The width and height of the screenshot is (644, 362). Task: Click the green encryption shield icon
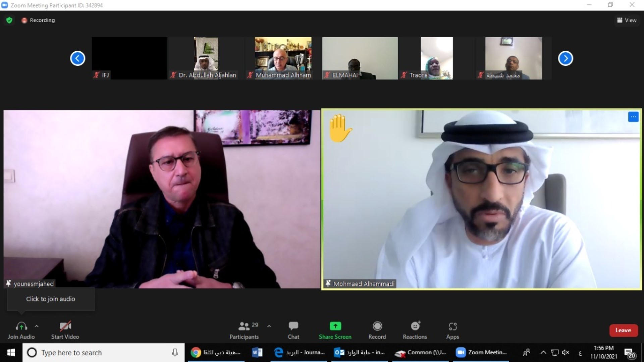[x=9, y=20]
